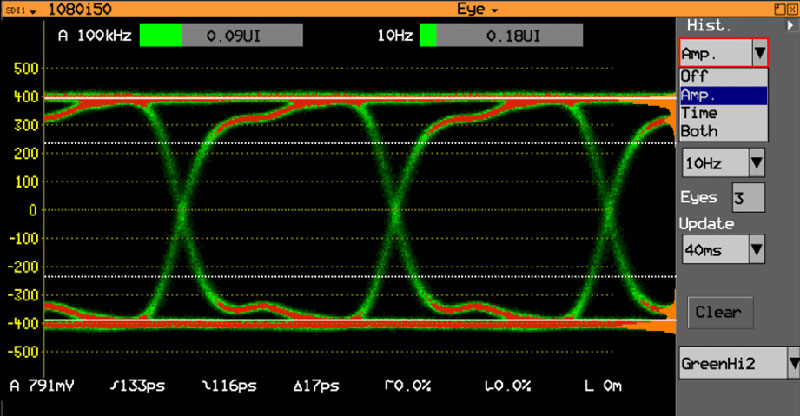Image resolution: width=800 pixels, height=416 pixels.
Task: Click the 791mV amplitude reading
Action: tap(42, 386)
